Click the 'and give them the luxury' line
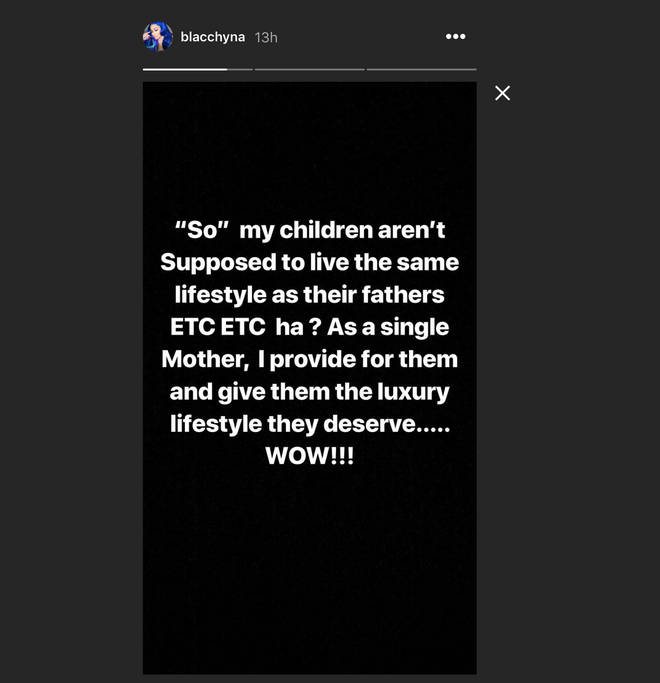 [x=309, y=392]
